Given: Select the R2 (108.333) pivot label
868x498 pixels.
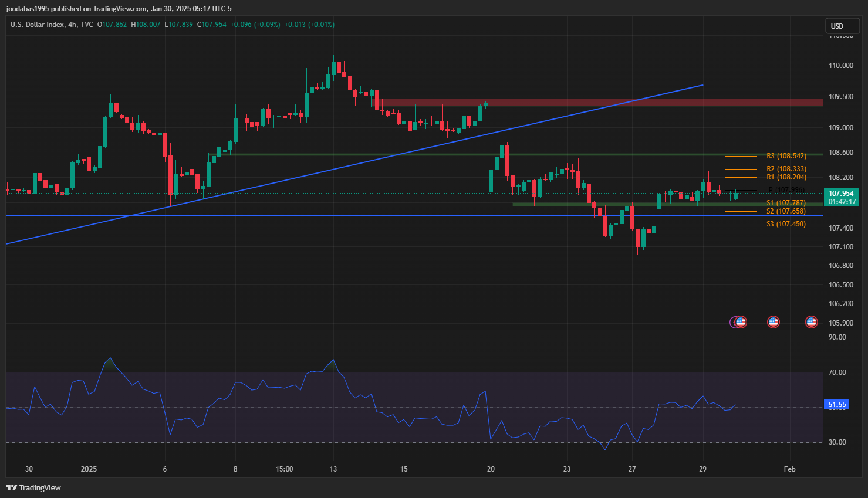Looking at the screenshot, I should (786, 169).
